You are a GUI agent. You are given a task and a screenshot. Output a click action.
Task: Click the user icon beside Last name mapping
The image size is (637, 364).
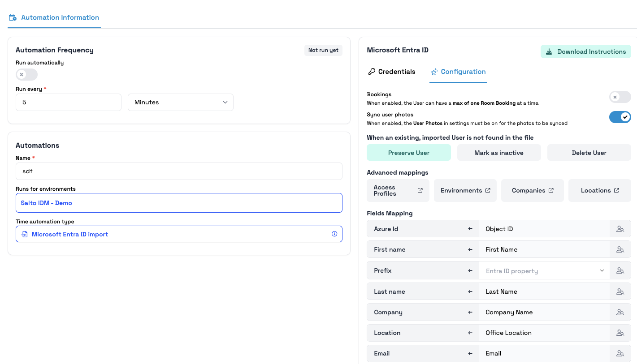tap(620, 291)
